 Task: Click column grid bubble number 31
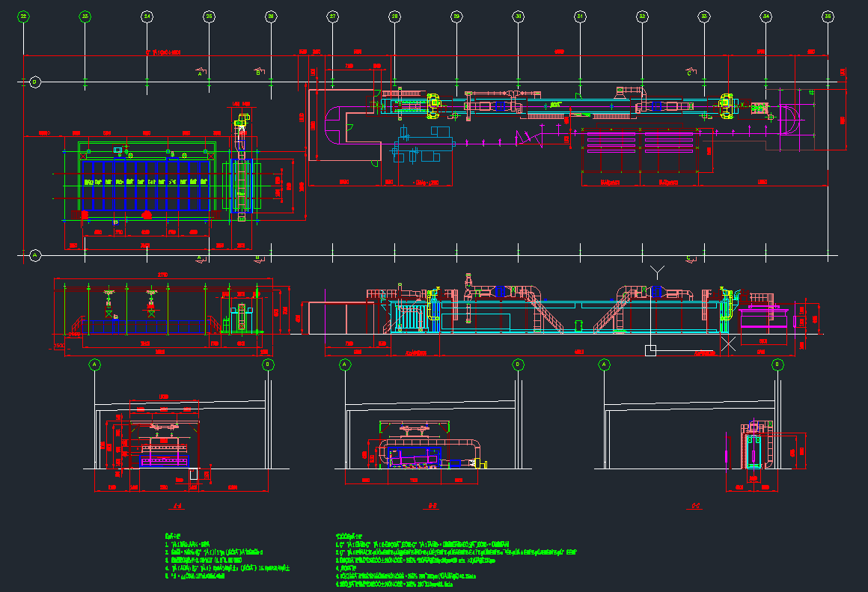coord(580,16)
